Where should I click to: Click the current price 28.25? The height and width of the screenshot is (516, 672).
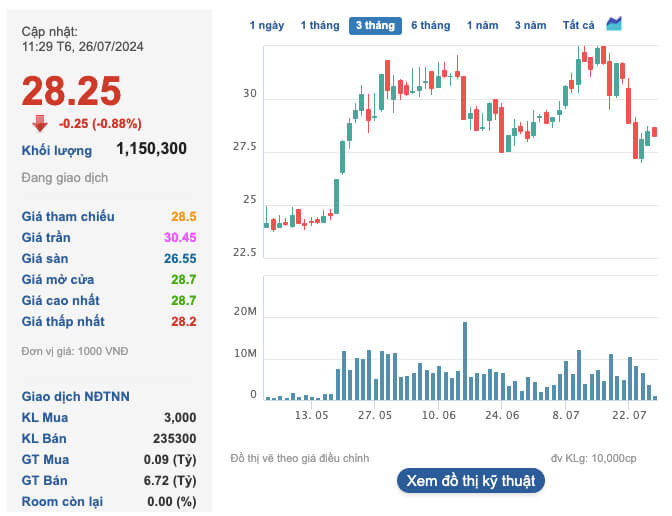tap(71, 91)
